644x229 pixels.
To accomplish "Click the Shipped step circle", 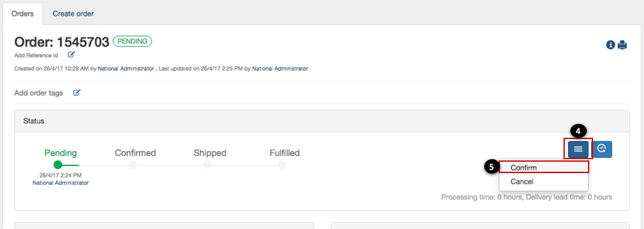I will click(x=207, y=165).
